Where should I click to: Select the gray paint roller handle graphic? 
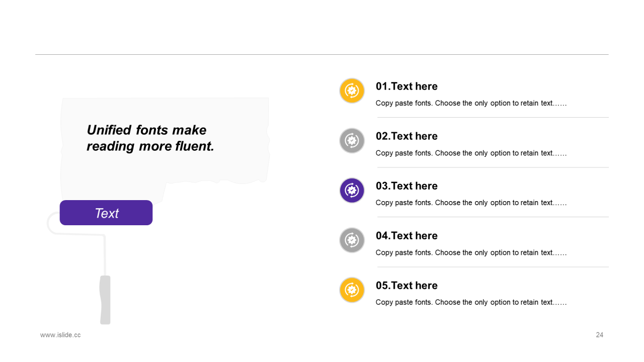pyautogui.click(x=105, y=300)
